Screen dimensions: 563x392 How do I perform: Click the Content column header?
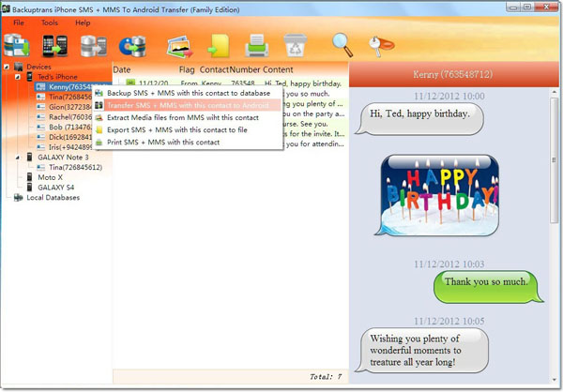point(278,69)
